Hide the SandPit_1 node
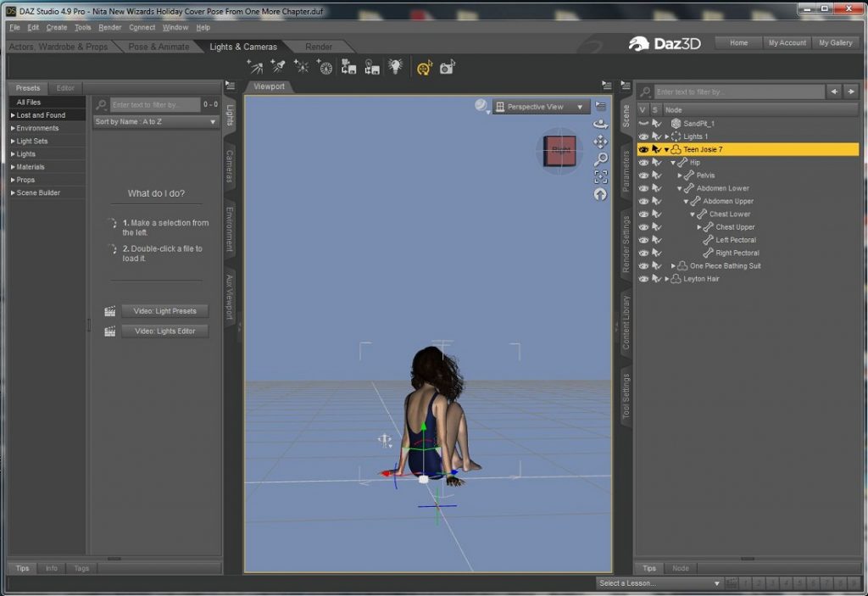 tap(643, 123)
